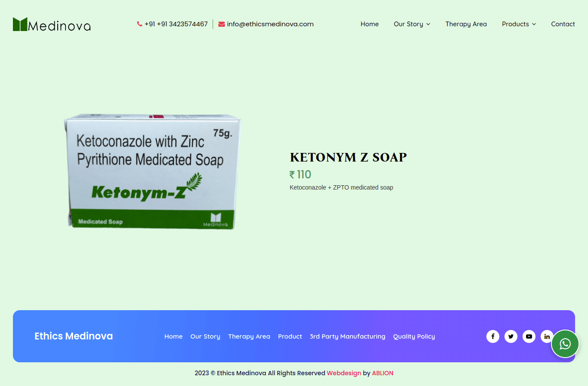
Task: Start a chat via the WhatsApp button
Action: click(565, 344)
